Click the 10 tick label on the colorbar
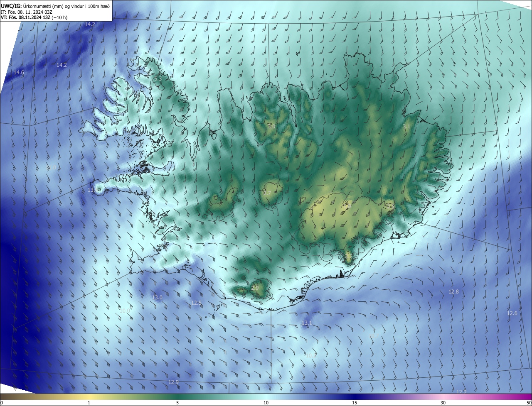Screen dimensions: 532x406 pyautogui.click(x=266, y=403)
